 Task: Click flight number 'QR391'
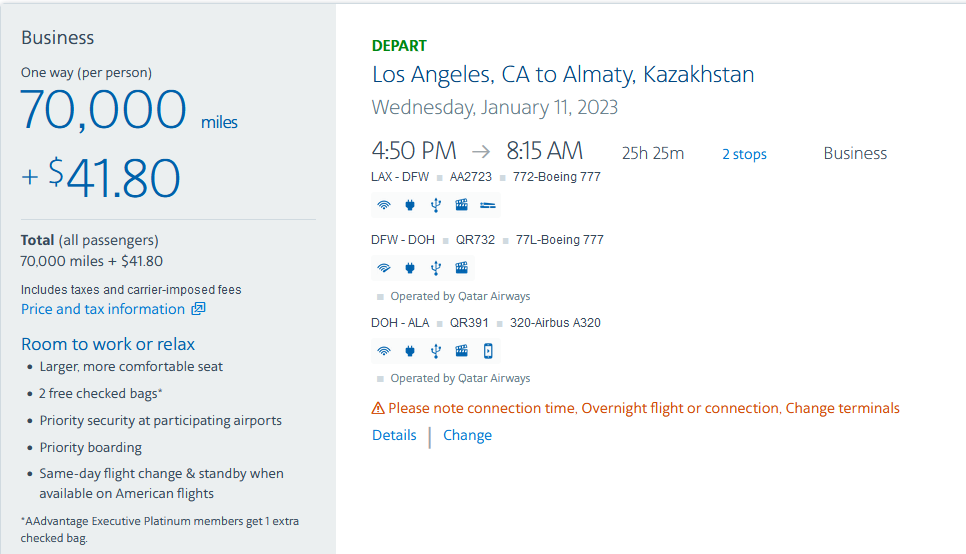[x=469, y=323]
